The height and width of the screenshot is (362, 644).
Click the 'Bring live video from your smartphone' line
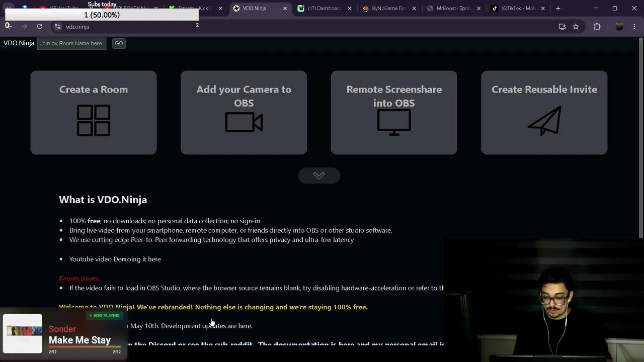coord(230,230)
